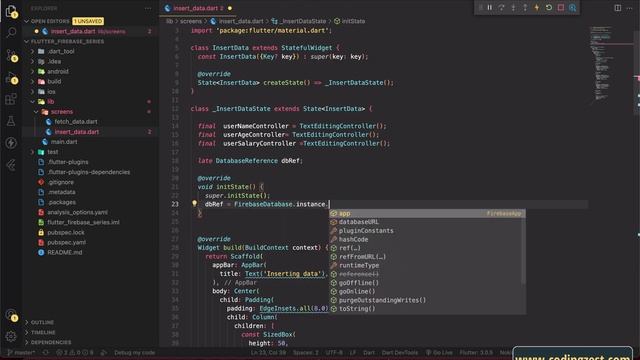
Task: Open the Extensions view
Action: 11,99
